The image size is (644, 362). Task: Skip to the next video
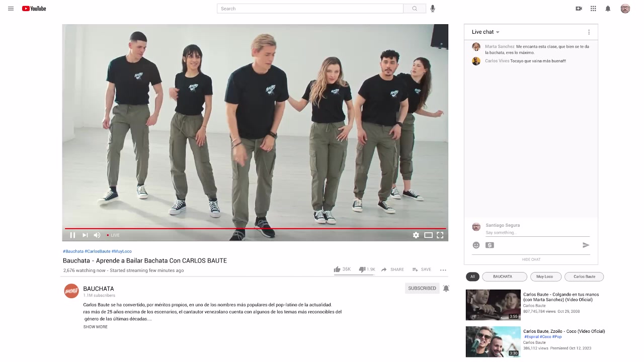coord(85,235)
